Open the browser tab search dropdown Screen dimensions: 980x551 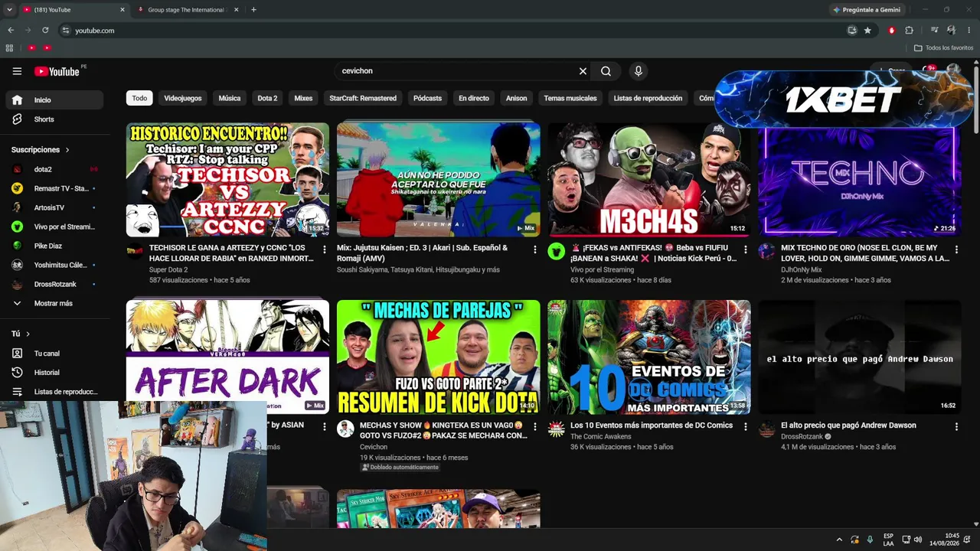pyautogui.click(x=9, y=10)
